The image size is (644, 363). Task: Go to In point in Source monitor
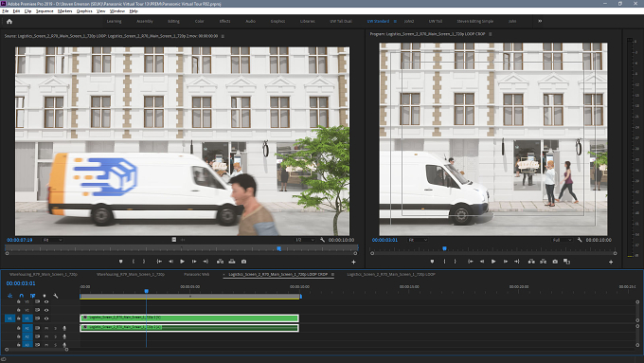coord(159,262)
